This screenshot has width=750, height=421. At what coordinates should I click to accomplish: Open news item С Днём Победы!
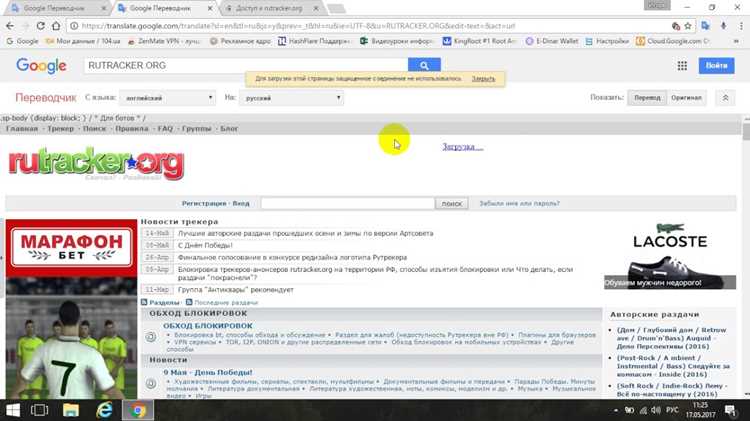click(x=205, y=245)
